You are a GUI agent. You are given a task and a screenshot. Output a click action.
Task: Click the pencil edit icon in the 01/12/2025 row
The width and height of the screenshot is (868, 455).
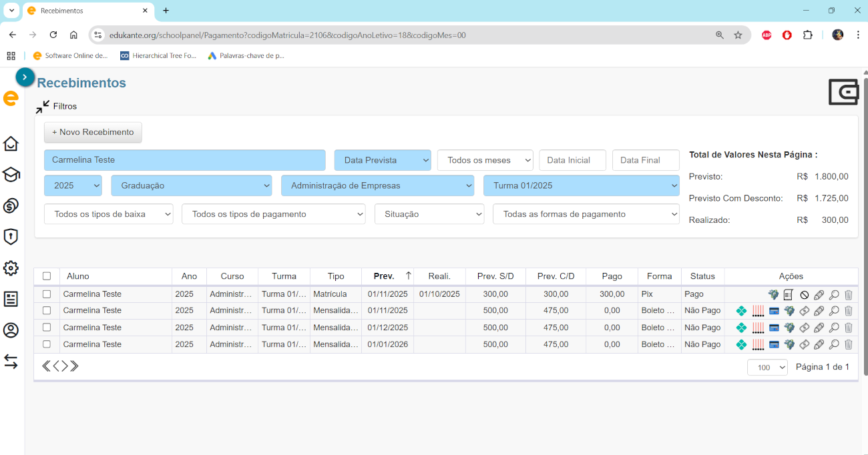point(819,328)
